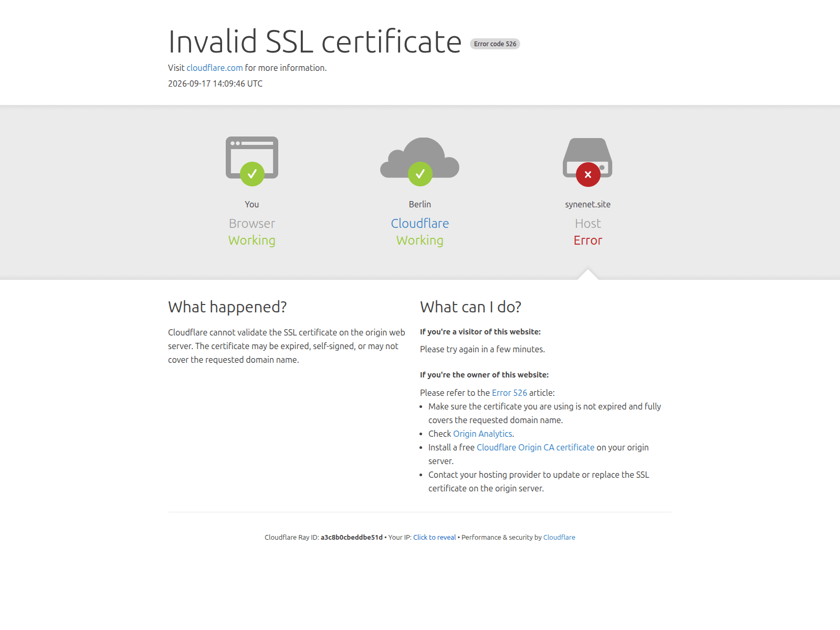Select the Ray ID a3c8b0cbeddbe51d text
The height and width of the screenshot is (630, 840).
tap(352, 538)
